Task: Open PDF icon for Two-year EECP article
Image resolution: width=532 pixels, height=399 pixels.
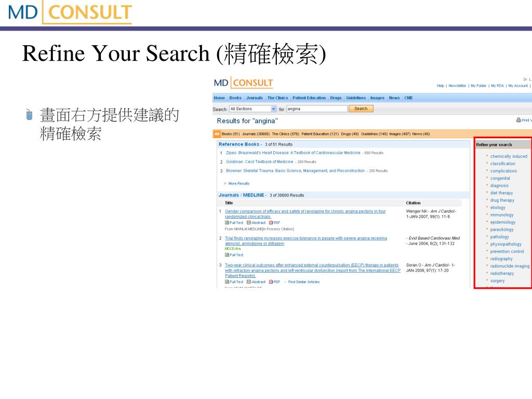Action: click(x=271, y=282)
